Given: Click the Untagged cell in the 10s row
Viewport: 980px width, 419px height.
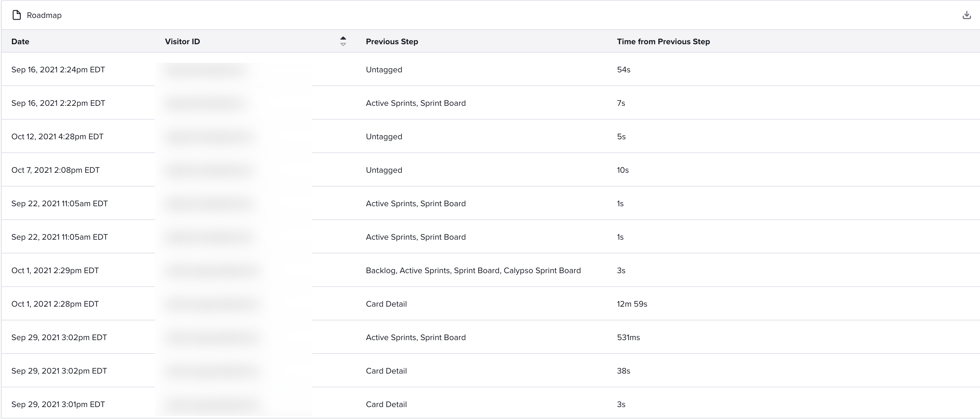Looking at the screenshot, I should (x=384, y=170).
